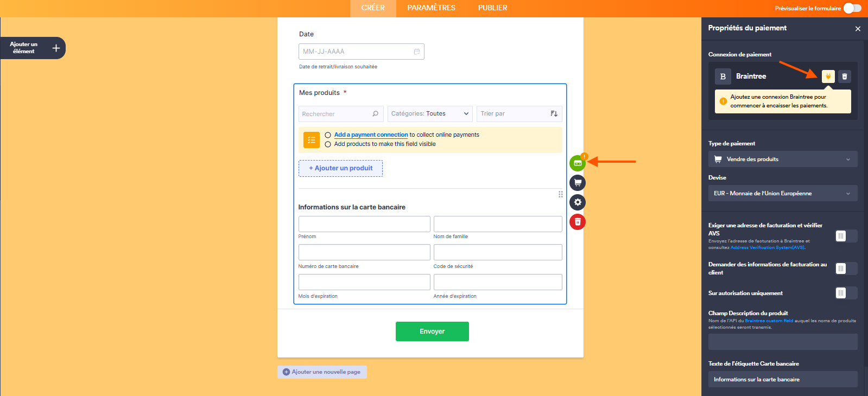Click the green payment settings icon

point(578,163)
